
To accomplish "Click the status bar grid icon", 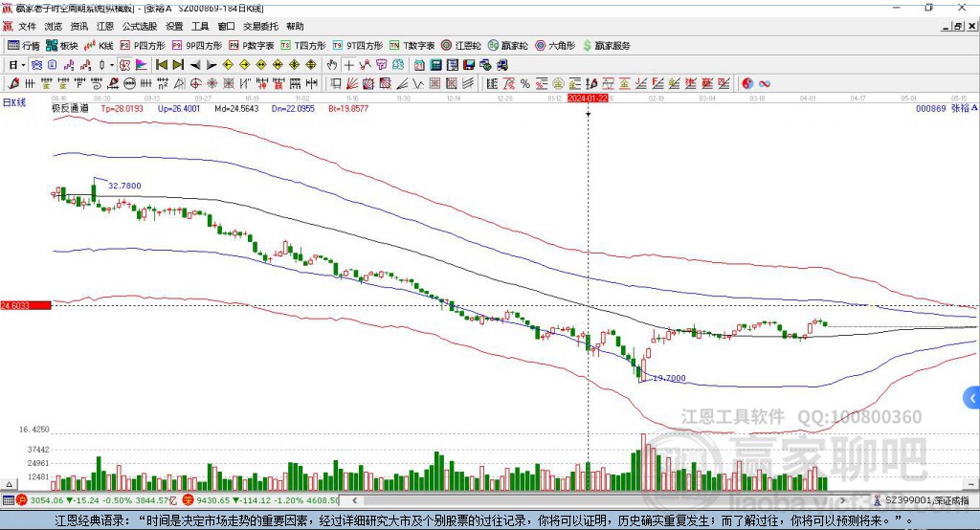I will pyautogui.click(x=8, y=500).
